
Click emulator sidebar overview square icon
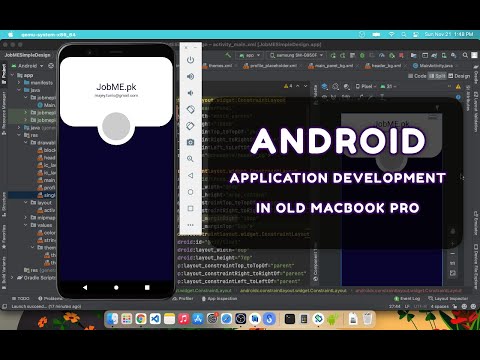click(x=190, y=208)
